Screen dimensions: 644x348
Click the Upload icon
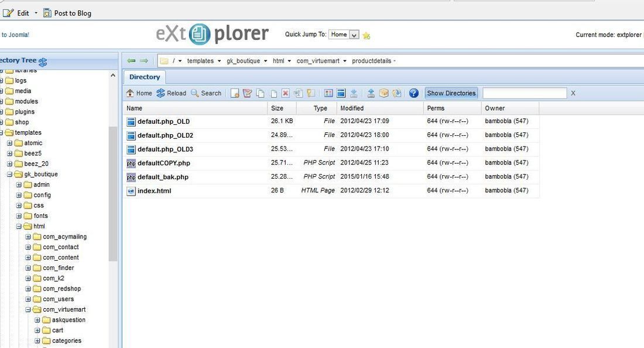coord(371,93)
